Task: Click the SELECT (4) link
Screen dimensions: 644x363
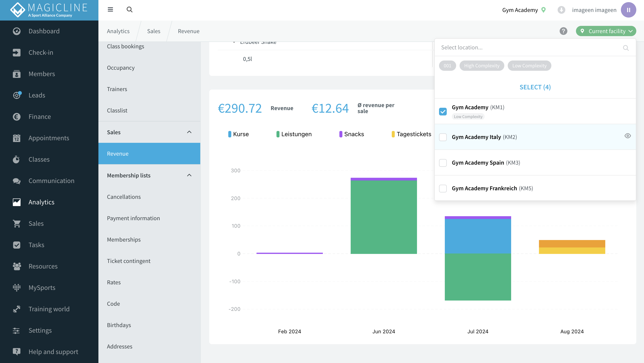Action: pyautogui.click(x=535, y=87)
